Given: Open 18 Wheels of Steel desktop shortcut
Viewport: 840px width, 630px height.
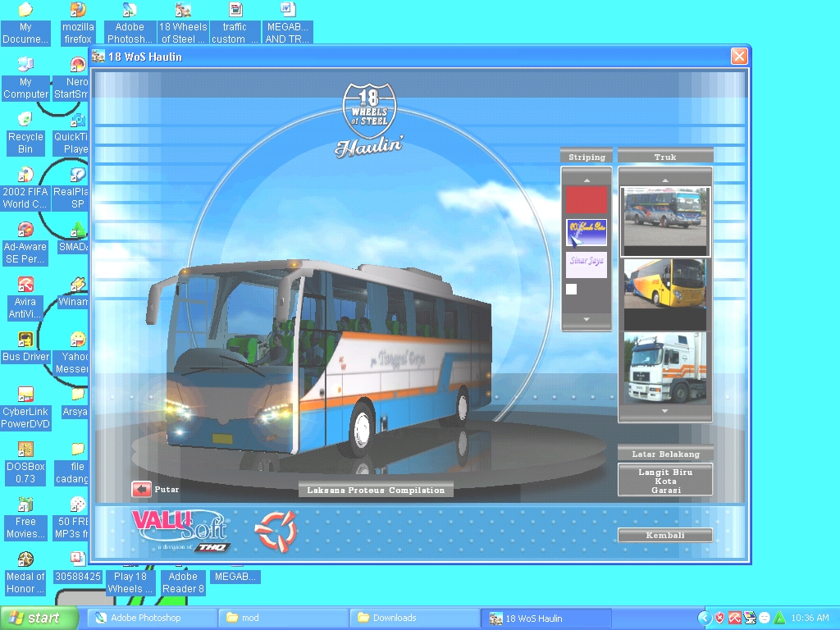Looking at the screenshot, I should pyautogui.click(x=183, y=22).
